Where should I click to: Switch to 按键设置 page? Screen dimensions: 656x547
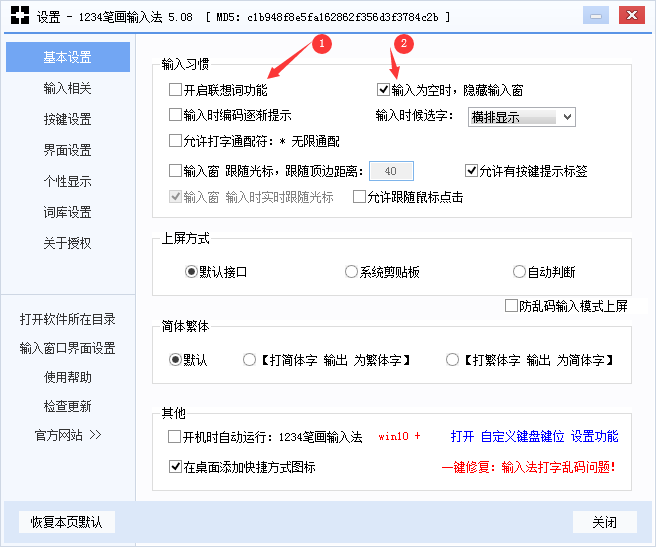point(67,119)
